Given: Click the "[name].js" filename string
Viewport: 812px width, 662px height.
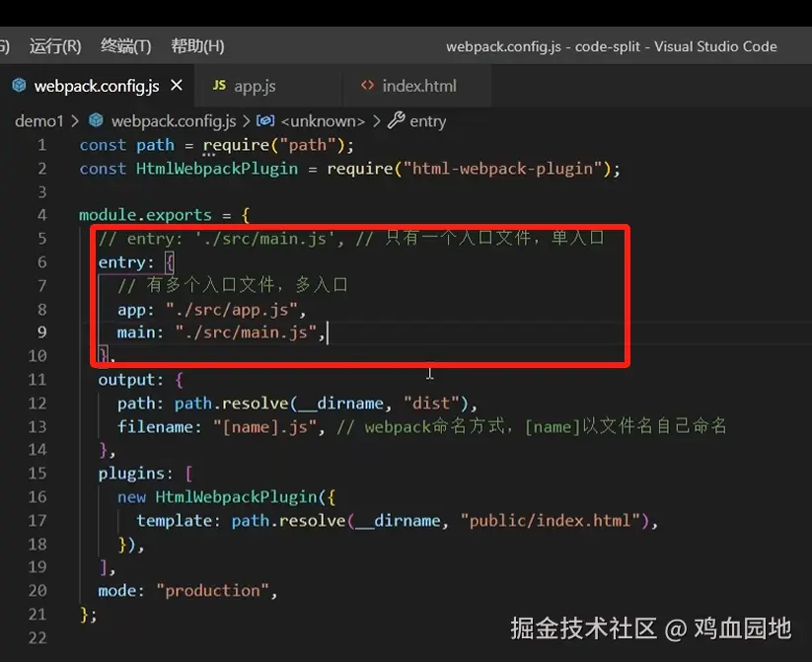Looking at the screenshot, I should tap(264, 427).
